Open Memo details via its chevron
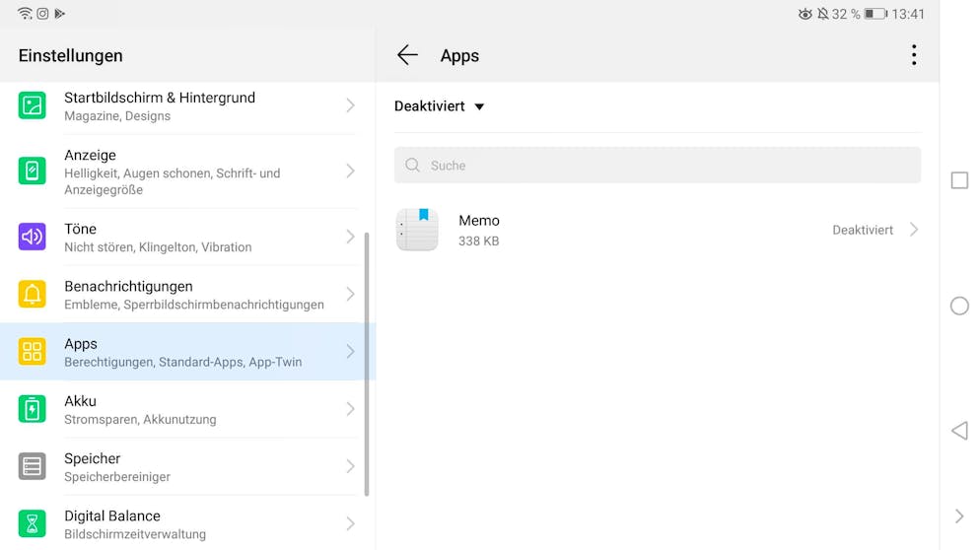980x550 pixels. [914, 230]
